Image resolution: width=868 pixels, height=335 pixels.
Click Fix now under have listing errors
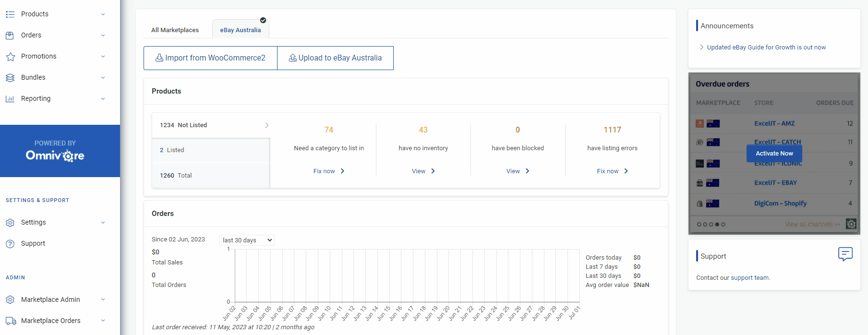[x=613, y=171]
